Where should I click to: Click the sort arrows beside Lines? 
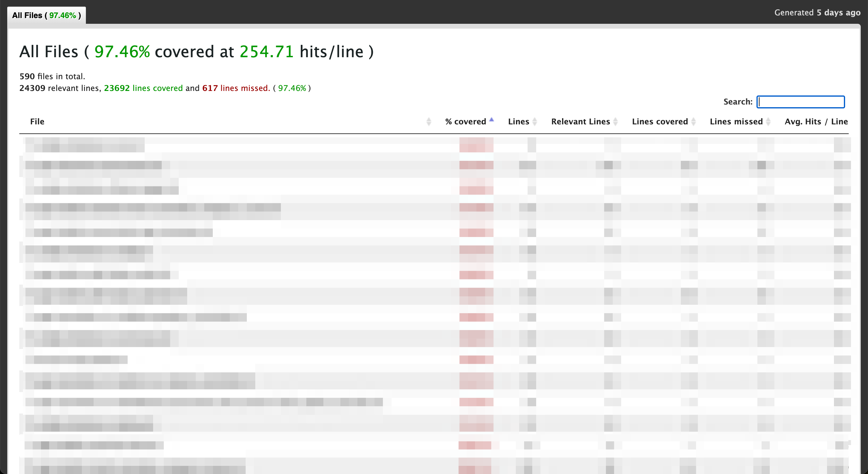click(x=534, y=122)
